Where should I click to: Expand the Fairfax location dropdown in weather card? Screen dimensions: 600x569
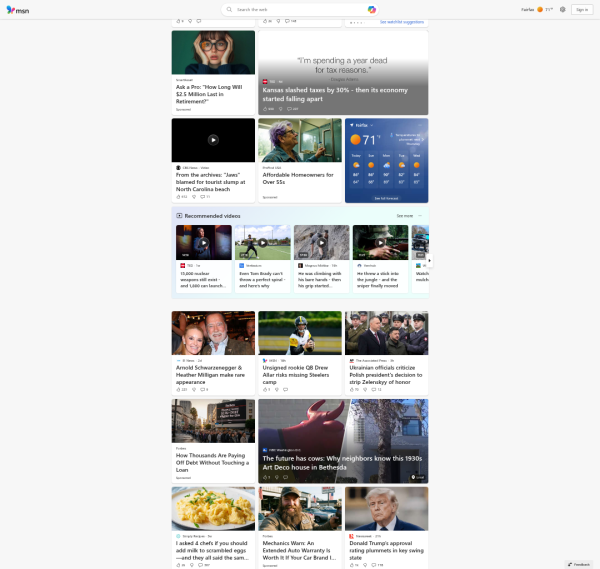tap(372, 125)
